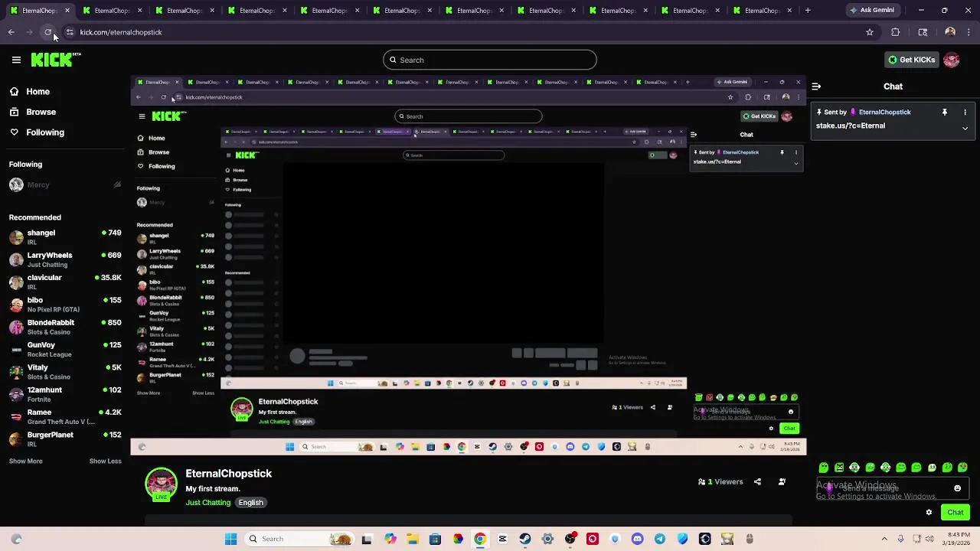Focus the Windows taskbar search box
The image size is (980, 551).
pos(300,539)
